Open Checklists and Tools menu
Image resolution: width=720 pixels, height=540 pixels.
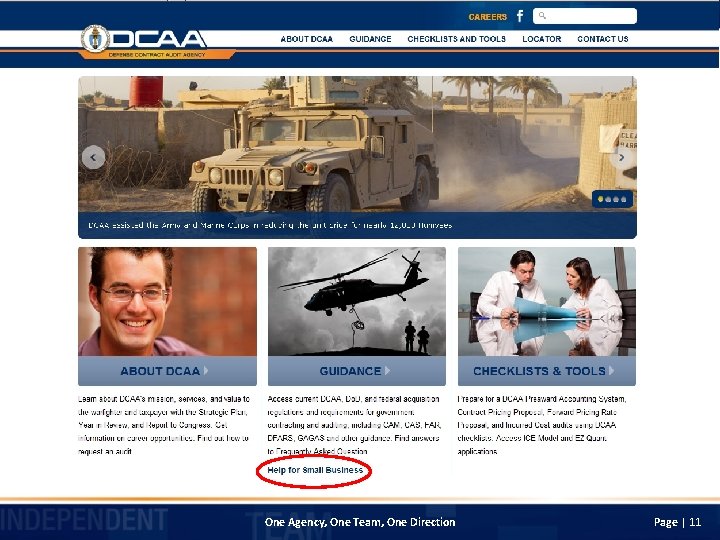[x=456, y=39]
